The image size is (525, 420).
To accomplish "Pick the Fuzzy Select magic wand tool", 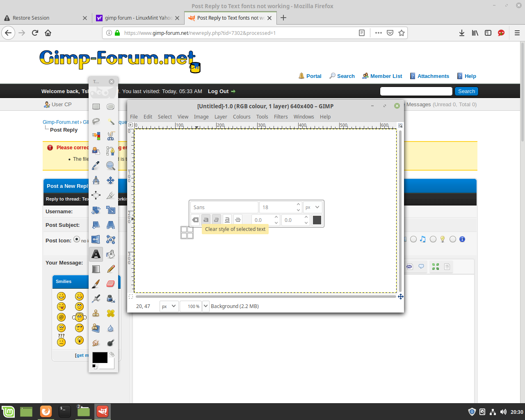I will 111,121.
